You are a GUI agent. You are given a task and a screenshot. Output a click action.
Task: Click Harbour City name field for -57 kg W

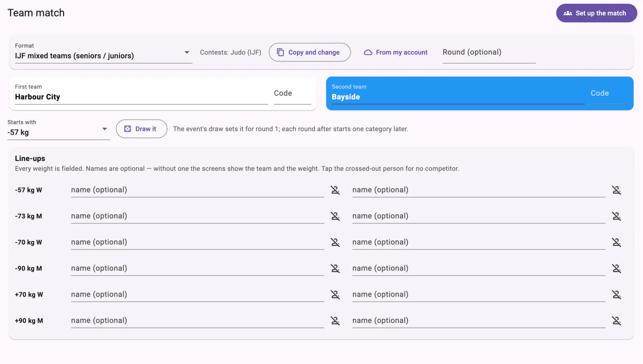[197, 190]
